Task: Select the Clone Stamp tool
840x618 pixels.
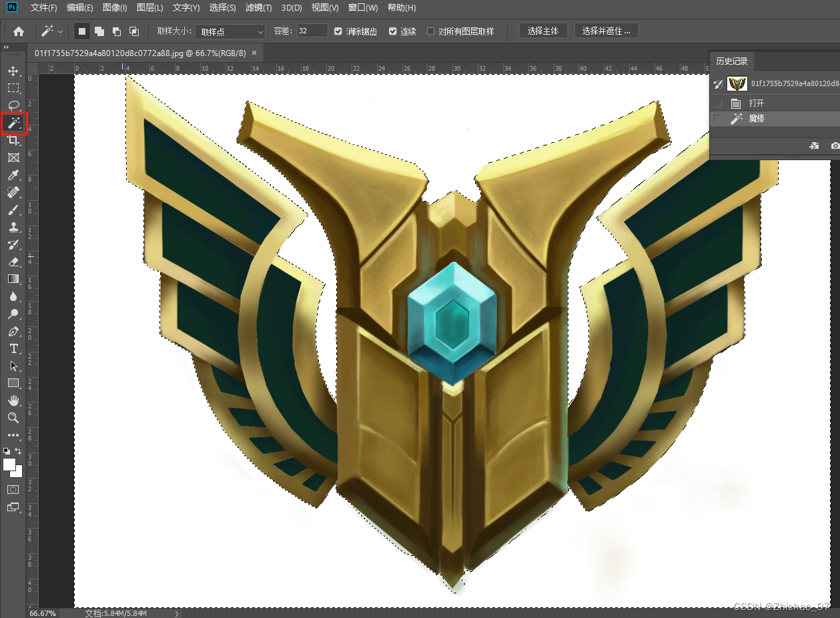Action: [x=13, y=227]
